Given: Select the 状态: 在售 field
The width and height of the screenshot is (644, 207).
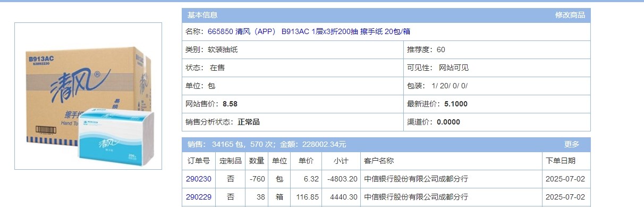Looking at the screenshot, I should (x=293, y=68).
